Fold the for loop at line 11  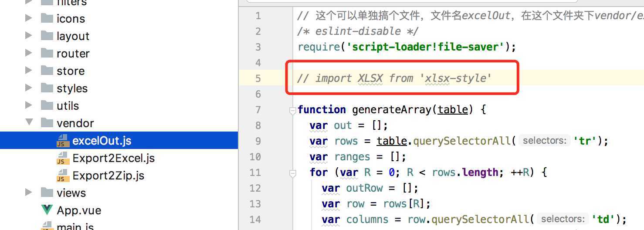tap(293, 173)
